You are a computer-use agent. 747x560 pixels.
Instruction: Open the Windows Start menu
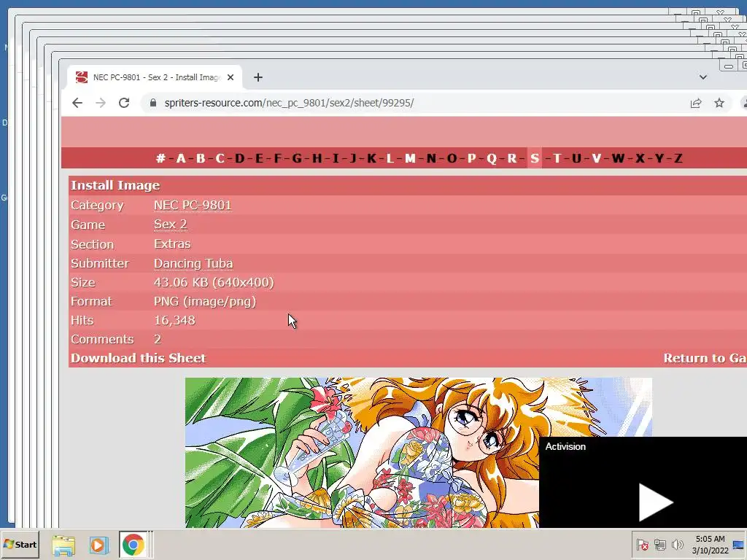coord(20,545)
